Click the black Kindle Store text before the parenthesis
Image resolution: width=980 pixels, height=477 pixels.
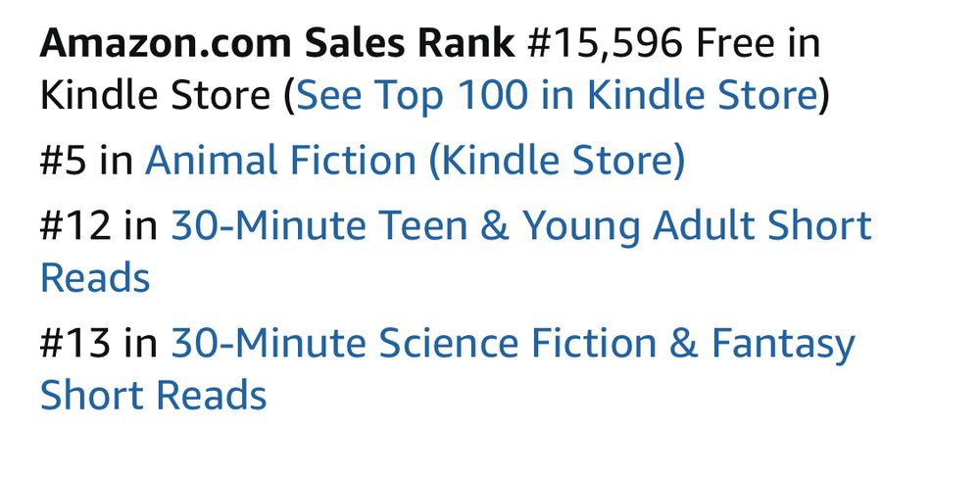[155, 96]
